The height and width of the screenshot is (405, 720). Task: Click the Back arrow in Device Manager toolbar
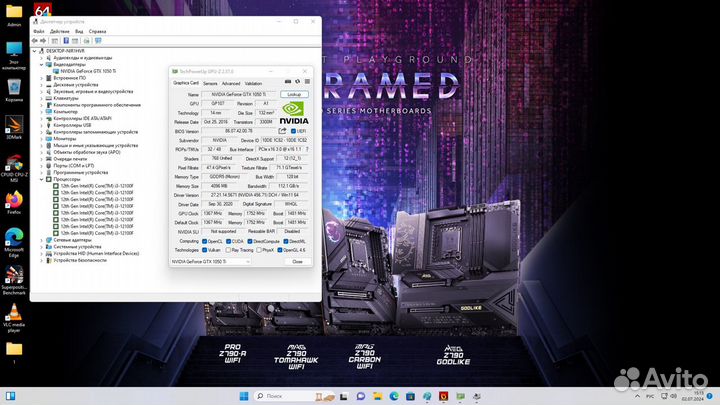tap(35, 41)
